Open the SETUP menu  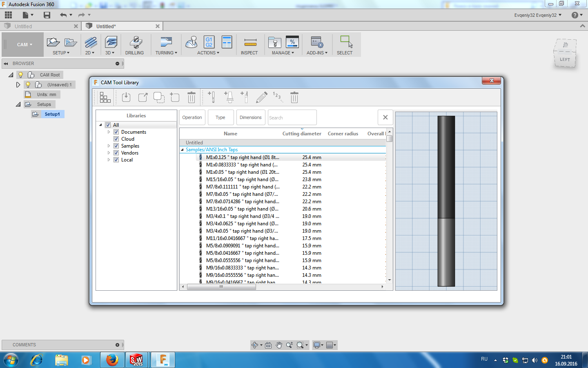click(61, 53)
